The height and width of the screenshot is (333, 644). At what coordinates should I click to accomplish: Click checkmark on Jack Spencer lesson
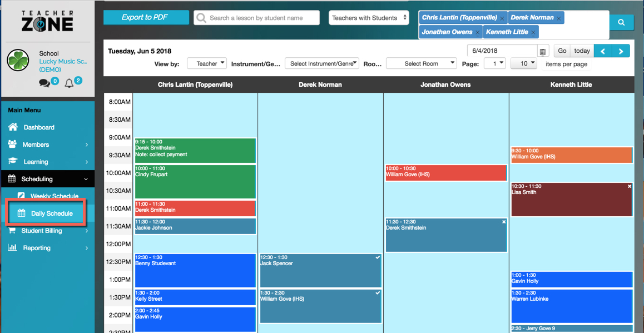click(378, 257)
